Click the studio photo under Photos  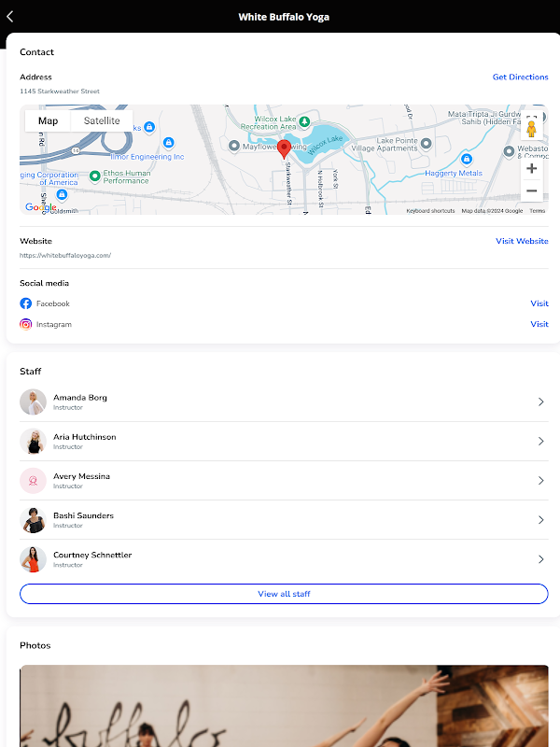tap(284, 706)
